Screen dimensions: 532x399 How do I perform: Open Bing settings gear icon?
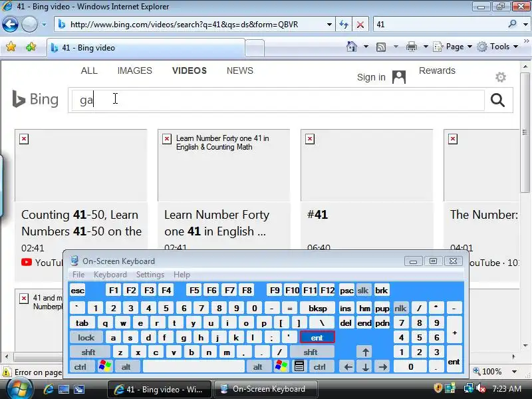click(x=501, y=77)
